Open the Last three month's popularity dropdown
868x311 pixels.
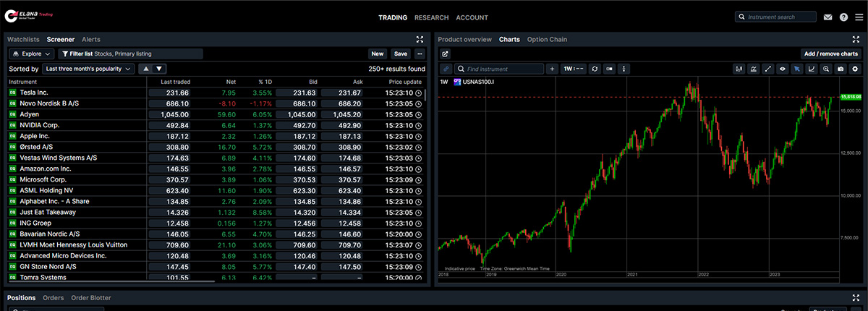(x=88, y=69)
